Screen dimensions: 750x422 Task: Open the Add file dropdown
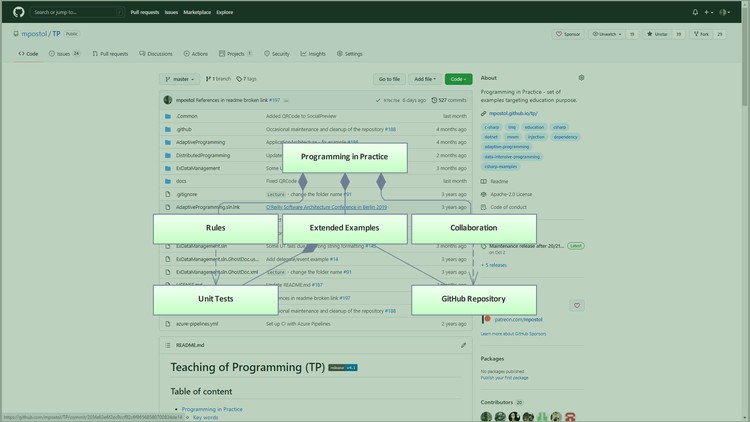(x=425, y=79)
